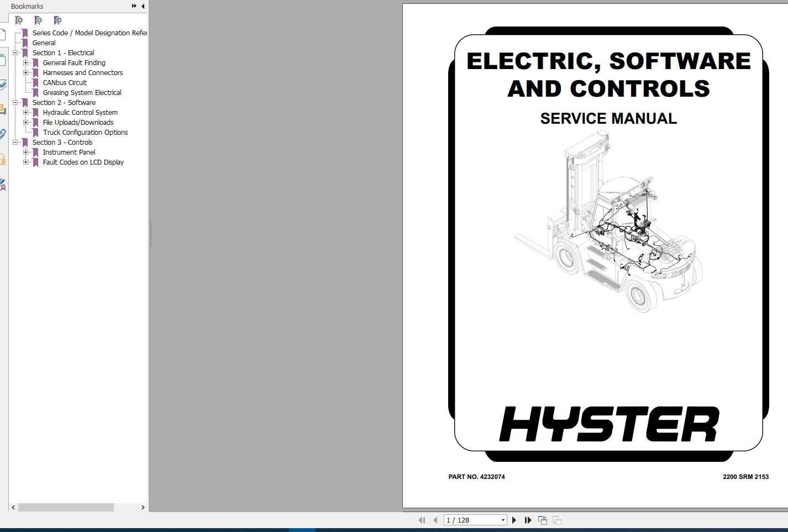Jump to the last page
788x532 pixels.
[x=528, y=520]
